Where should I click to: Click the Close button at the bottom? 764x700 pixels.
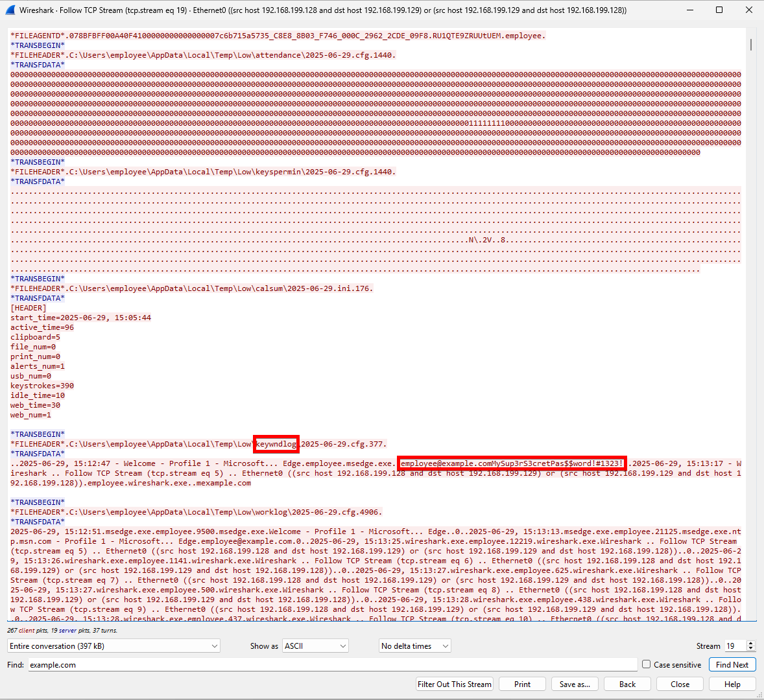point(680,684)
